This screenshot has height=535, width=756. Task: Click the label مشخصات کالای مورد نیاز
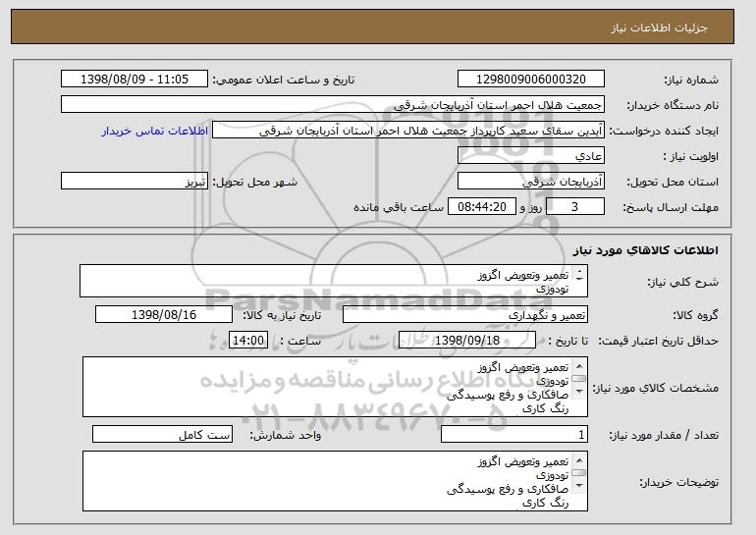(x=655, y=388)
